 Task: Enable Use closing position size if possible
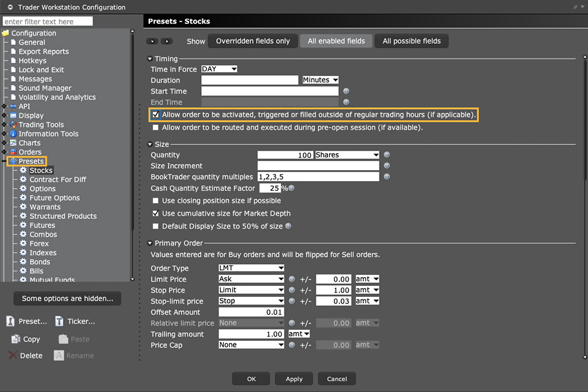coord(156,201)
